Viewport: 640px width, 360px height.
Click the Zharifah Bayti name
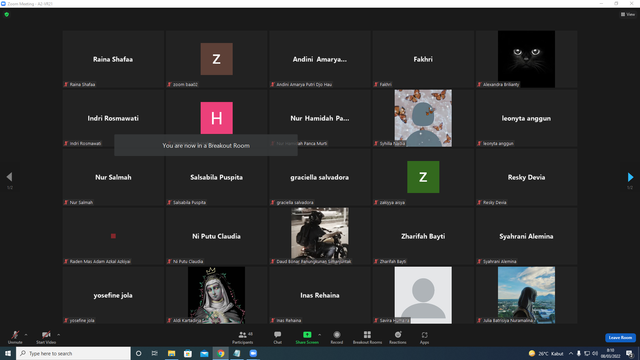[x=423, y=236]
